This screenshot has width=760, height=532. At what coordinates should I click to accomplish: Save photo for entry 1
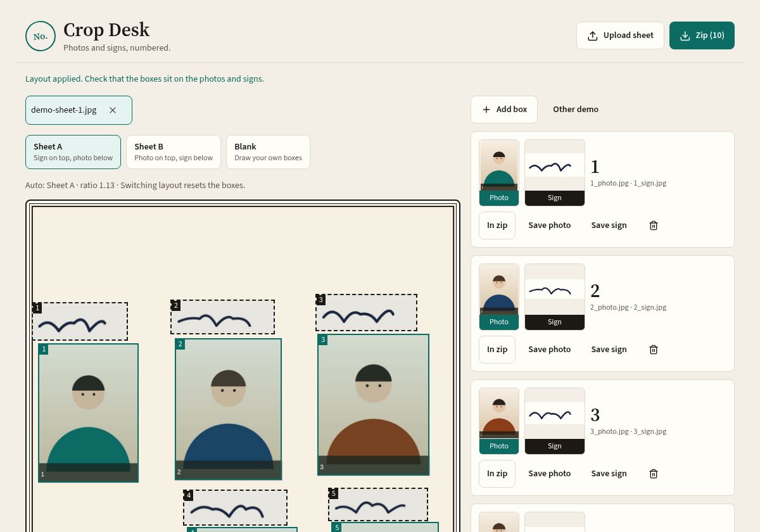pos(550,225)
